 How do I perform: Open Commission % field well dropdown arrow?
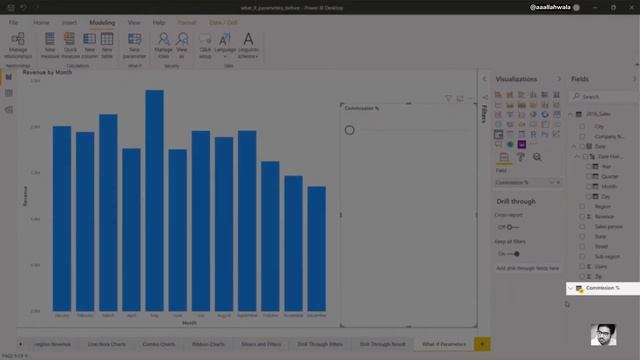coord(551,182)
